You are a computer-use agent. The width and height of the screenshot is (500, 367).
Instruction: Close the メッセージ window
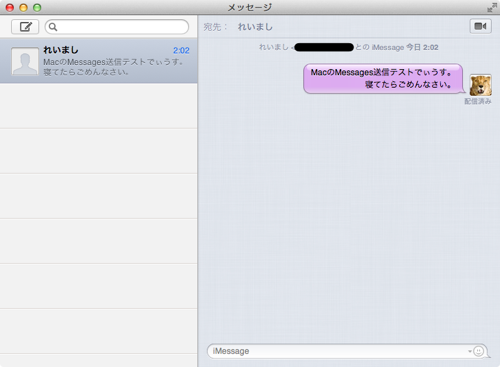(10, 7)
